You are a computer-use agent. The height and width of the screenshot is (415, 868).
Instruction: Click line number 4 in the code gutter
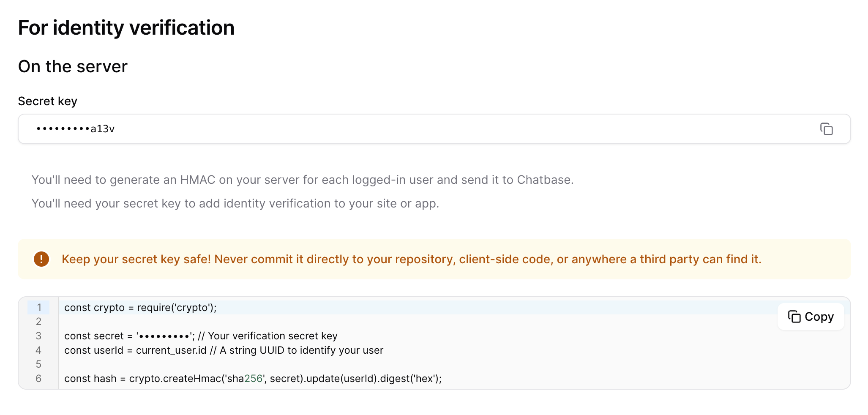pos(39,350)
